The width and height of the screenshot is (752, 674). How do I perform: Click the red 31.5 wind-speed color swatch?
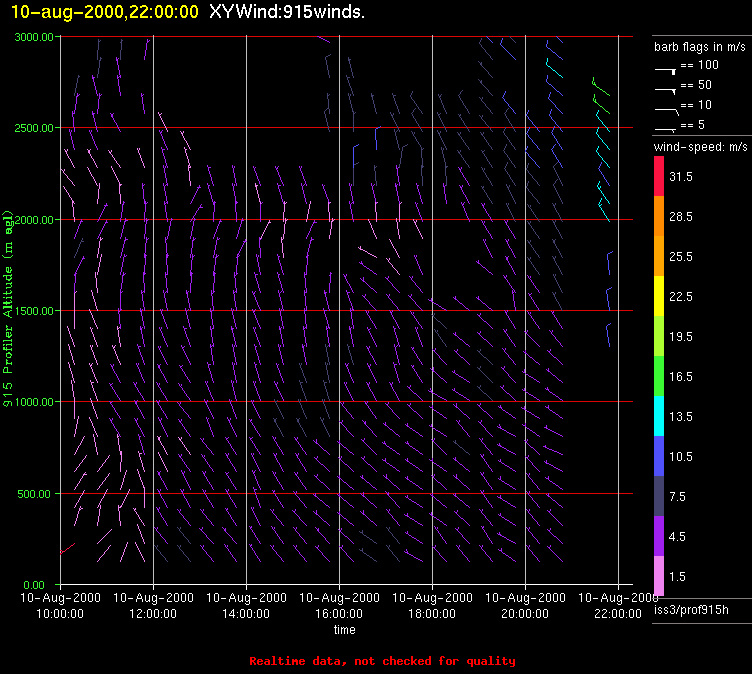(x=659, y=176)
